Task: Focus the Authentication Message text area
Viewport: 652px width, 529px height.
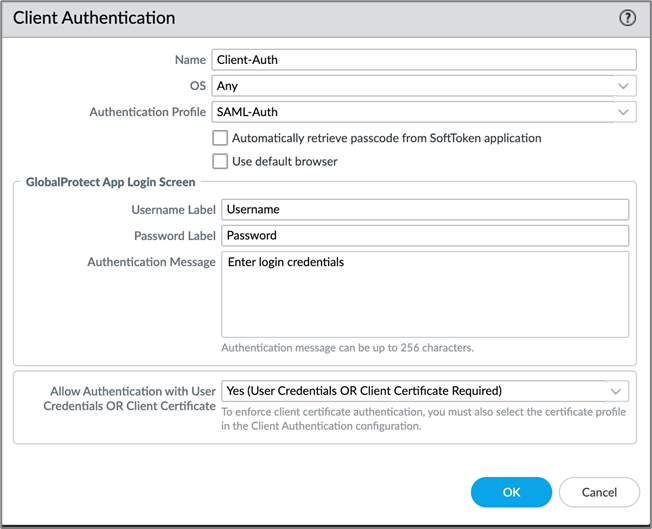Action: pos(424,295)
